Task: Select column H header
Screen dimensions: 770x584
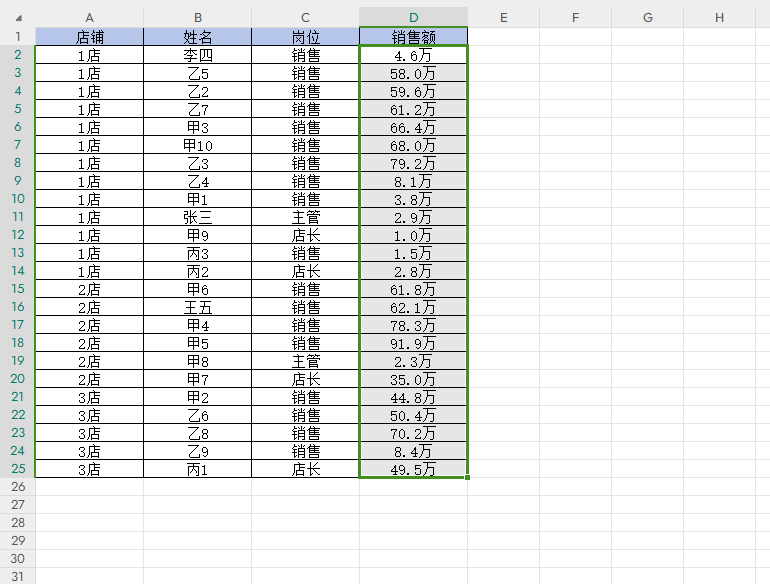Action: pyautogui.click(x=719, y=18)
